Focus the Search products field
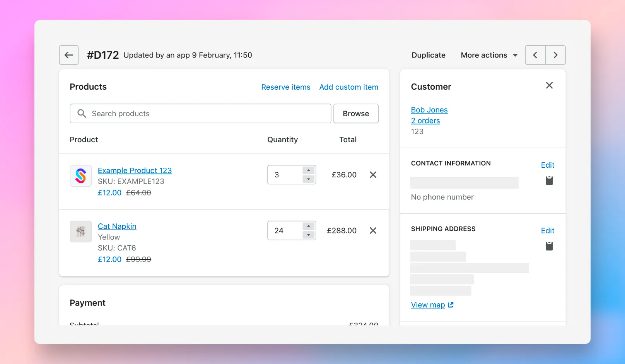 (200, 114)
